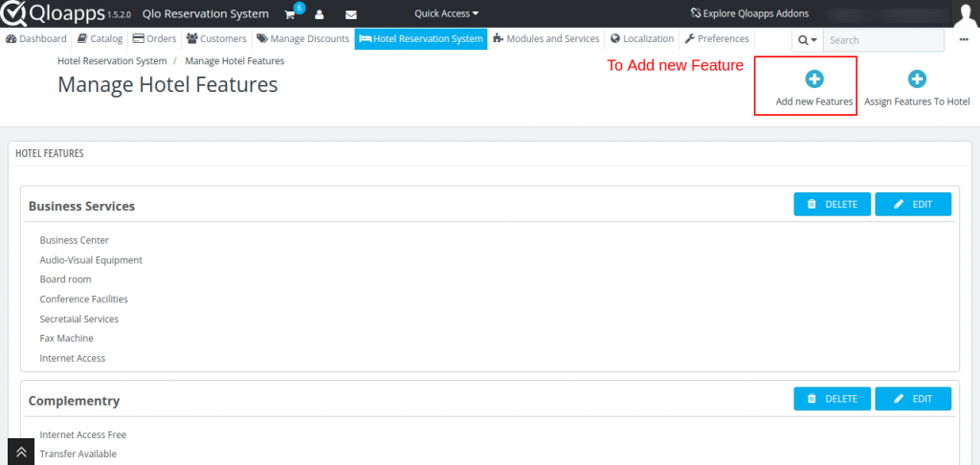Delete the Business Services feature group

click(832, 205)
